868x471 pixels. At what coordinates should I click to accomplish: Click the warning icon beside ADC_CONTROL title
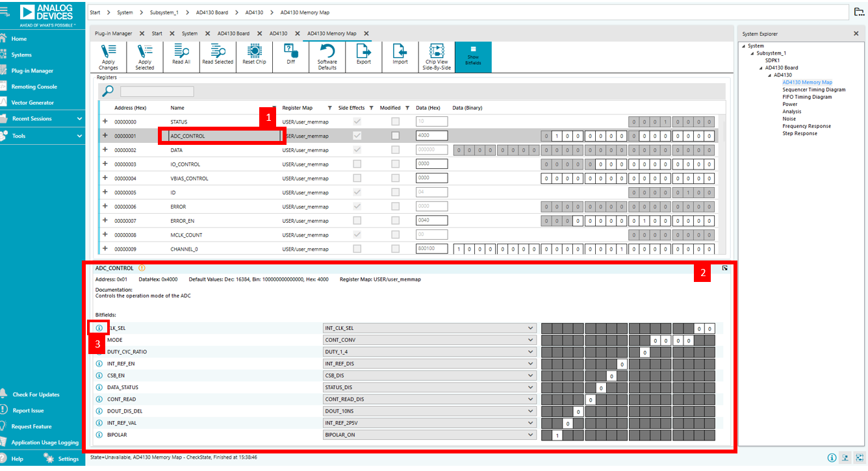point(142,268)
